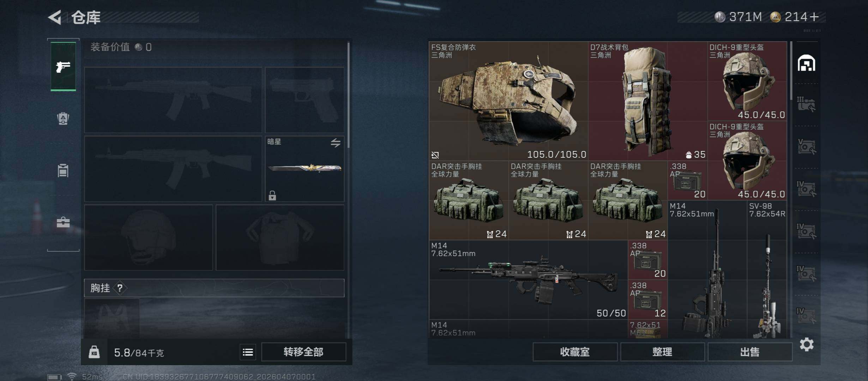The height and width of the screenshot is (381, 868).
Task: Select the main warehouse storage icon
Action: click(x=806, y=63)
